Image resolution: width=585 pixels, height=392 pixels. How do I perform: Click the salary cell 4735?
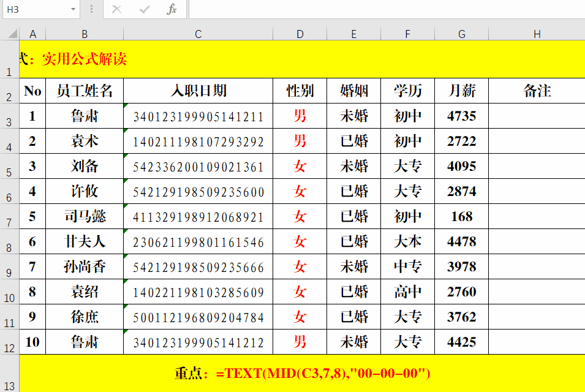(x=461, y=116)
